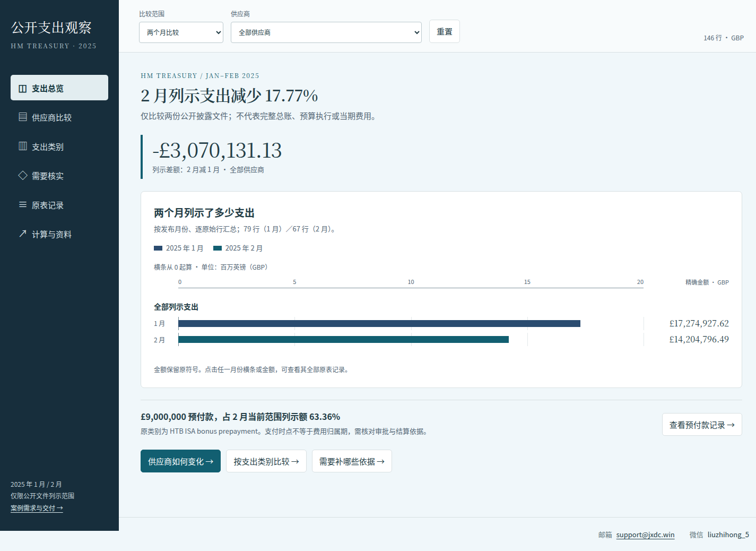This screenshot has width=756, height=551.
Task: Click the heading 2 月列示支出减少 17.77%
Action: point(229,96)
